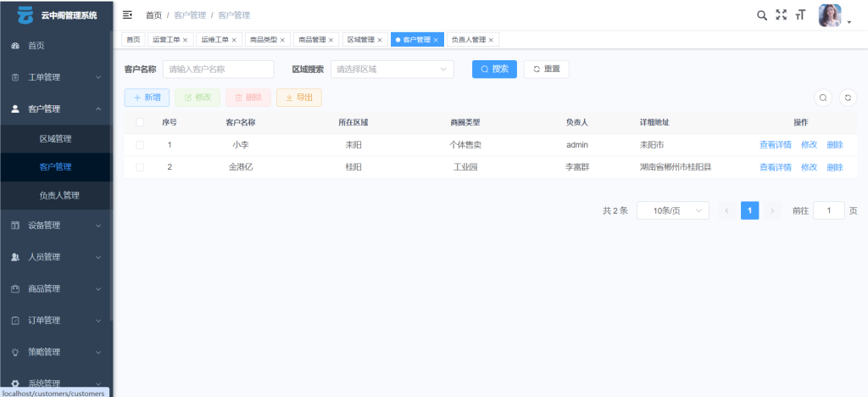Open the 10条/页 page size dropdown

pos(672,210)
